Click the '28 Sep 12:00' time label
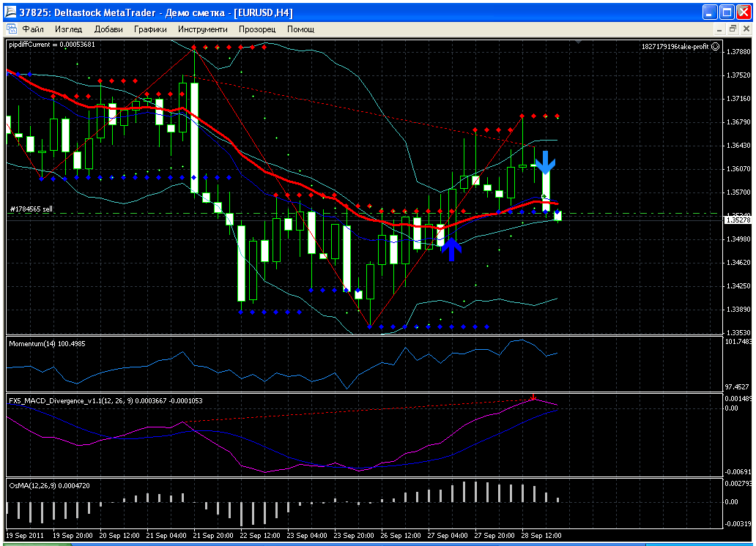The height and width of the screenshot is (546, 756). (541, 536)
